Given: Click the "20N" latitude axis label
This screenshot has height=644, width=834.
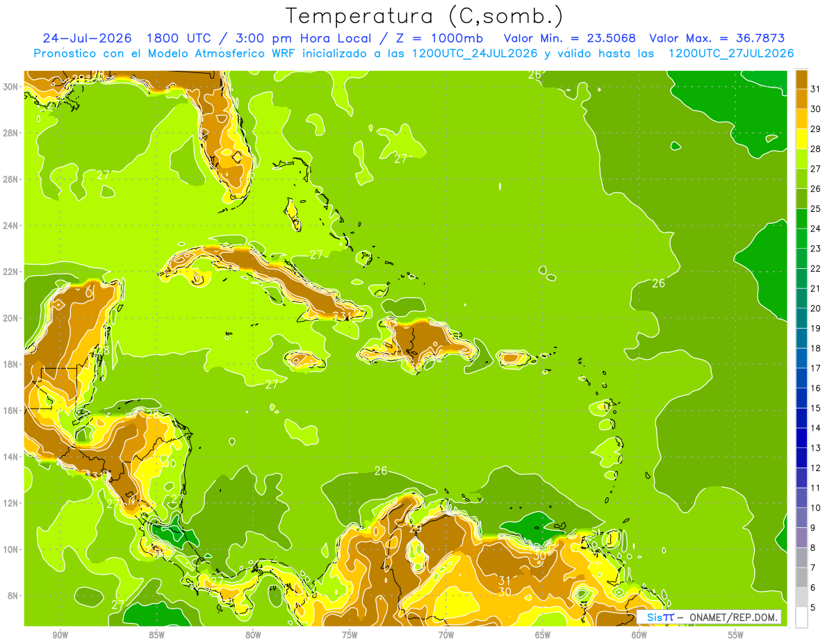Looking at the screenshot, I should pyautogui.click(x=11, y=317).
